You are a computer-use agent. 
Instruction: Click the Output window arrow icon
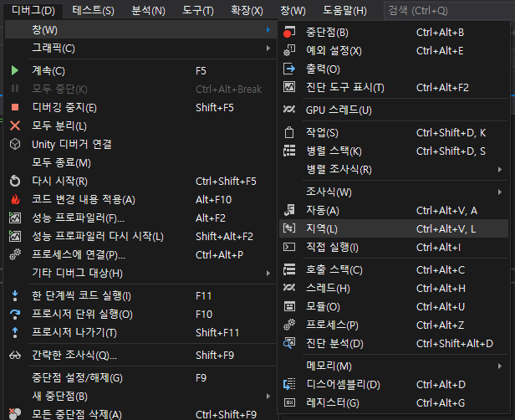pos(289,69)
